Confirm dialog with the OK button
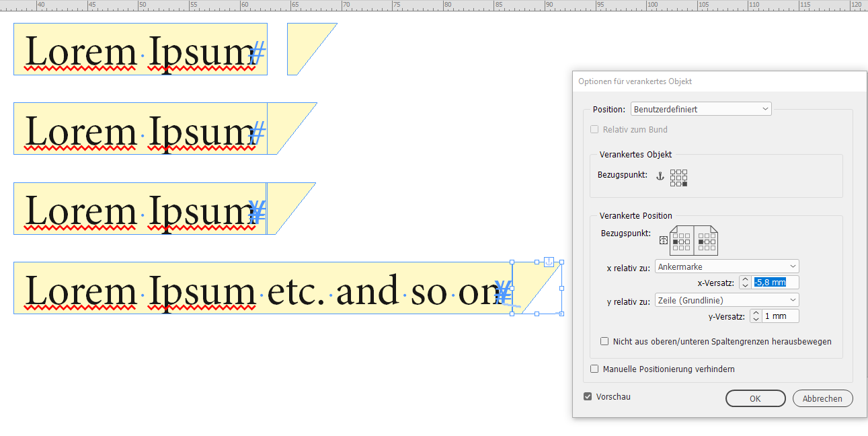Screen dimensions: 868x436 (x=755, y=398)
